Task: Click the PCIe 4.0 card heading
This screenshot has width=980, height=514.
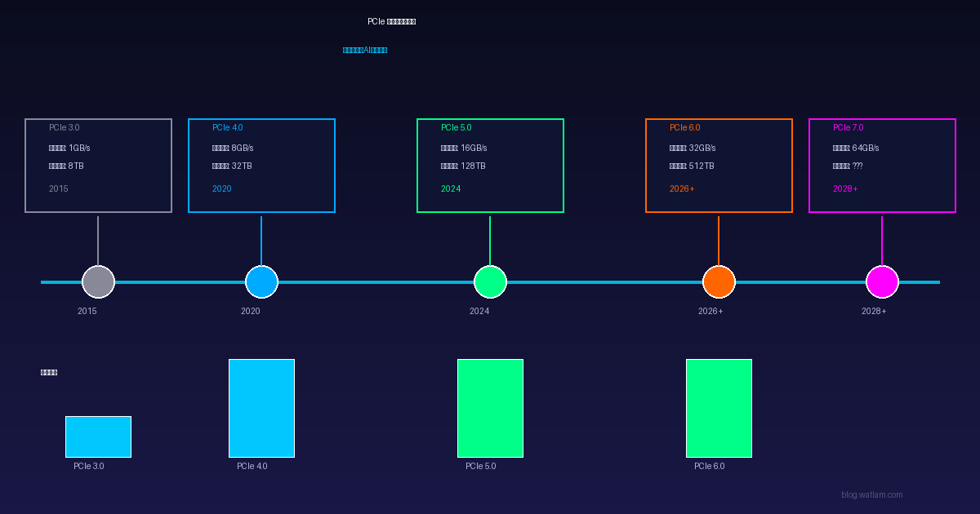Action: tap(228, 128)
